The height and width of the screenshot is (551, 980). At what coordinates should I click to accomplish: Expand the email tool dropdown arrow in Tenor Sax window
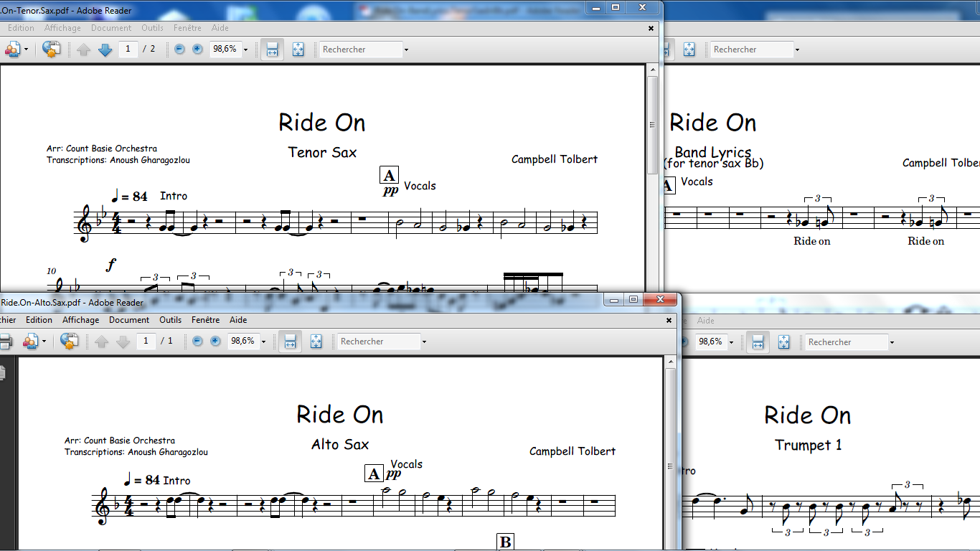pos(27,50)
